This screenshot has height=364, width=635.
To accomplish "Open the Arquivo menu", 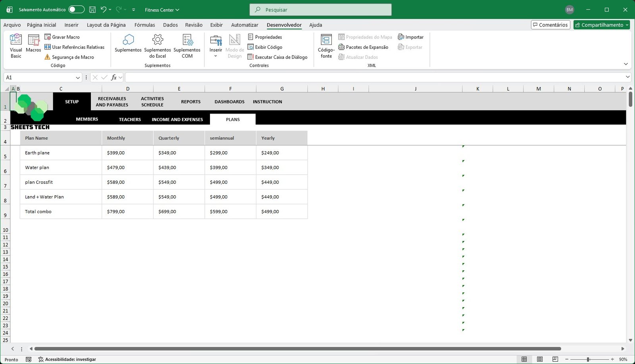I will point(12,25).
